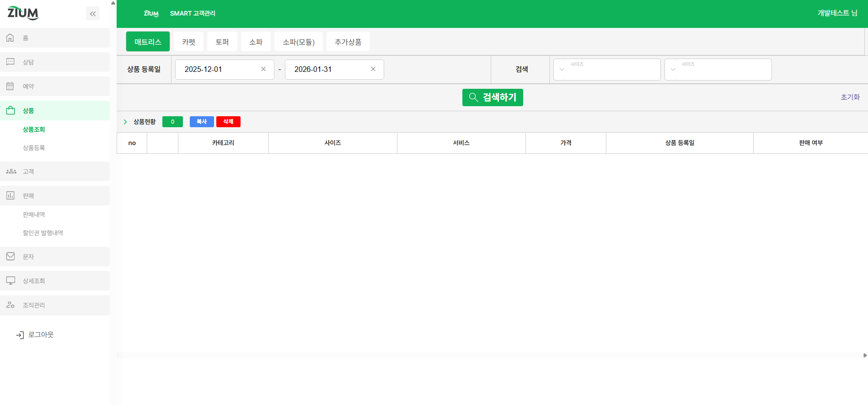This screenshot has height=405, width=868.
Task: Open the 조직관리 user-settings icon
Action: tap(11, 305)
